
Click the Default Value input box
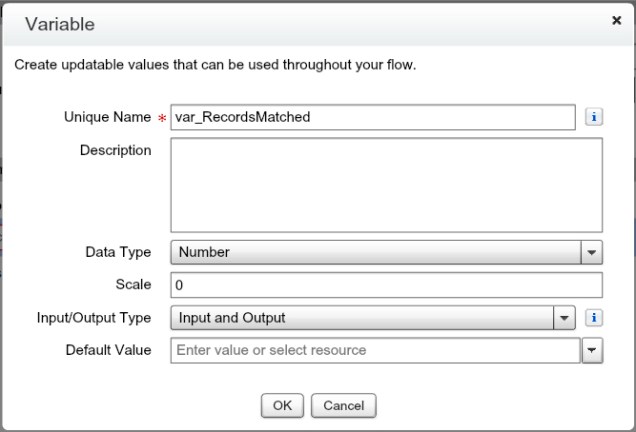coord(375,351)
